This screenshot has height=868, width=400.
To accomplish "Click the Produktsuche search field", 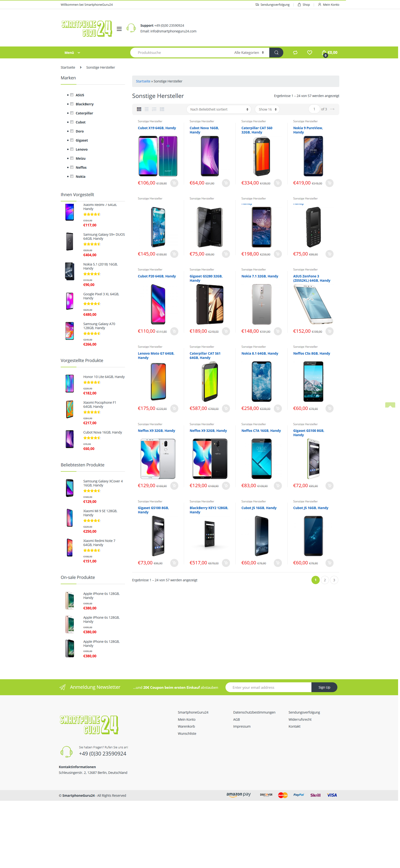I will tap(182, 53).
